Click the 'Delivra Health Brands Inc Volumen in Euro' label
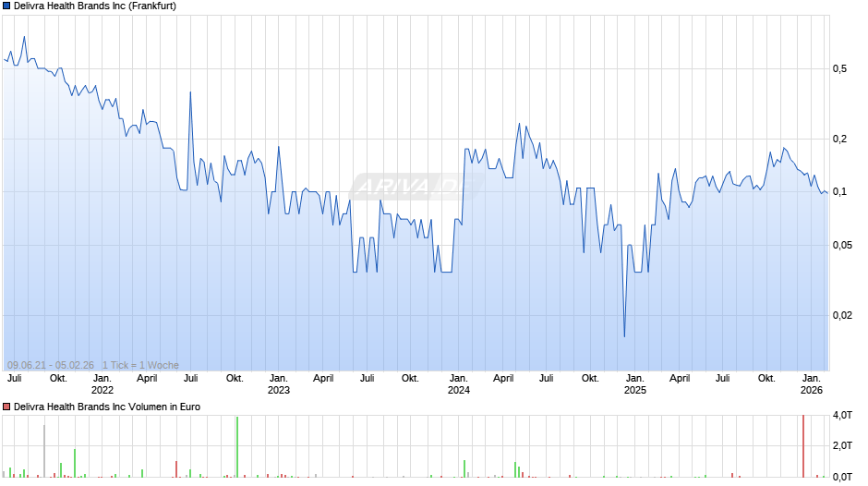Viewport: 868px width, 486px height. click(107, 407)
